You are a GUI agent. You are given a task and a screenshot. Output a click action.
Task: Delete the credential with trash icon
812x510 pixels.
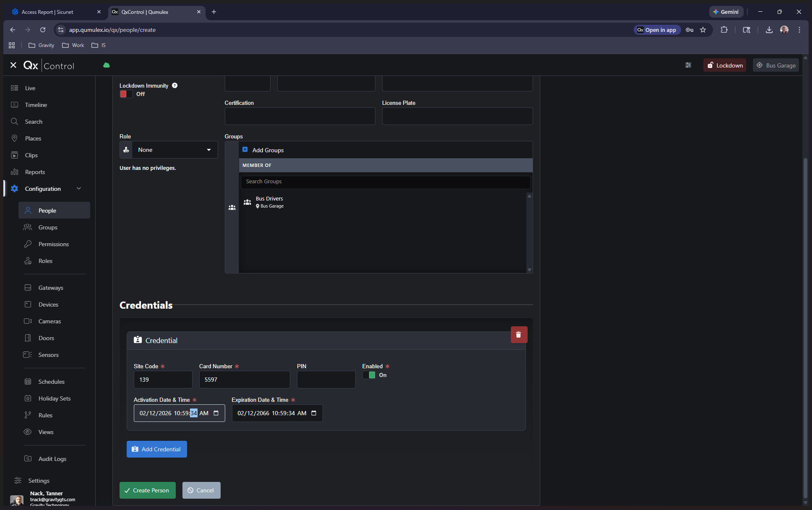[x=518, y=335]
